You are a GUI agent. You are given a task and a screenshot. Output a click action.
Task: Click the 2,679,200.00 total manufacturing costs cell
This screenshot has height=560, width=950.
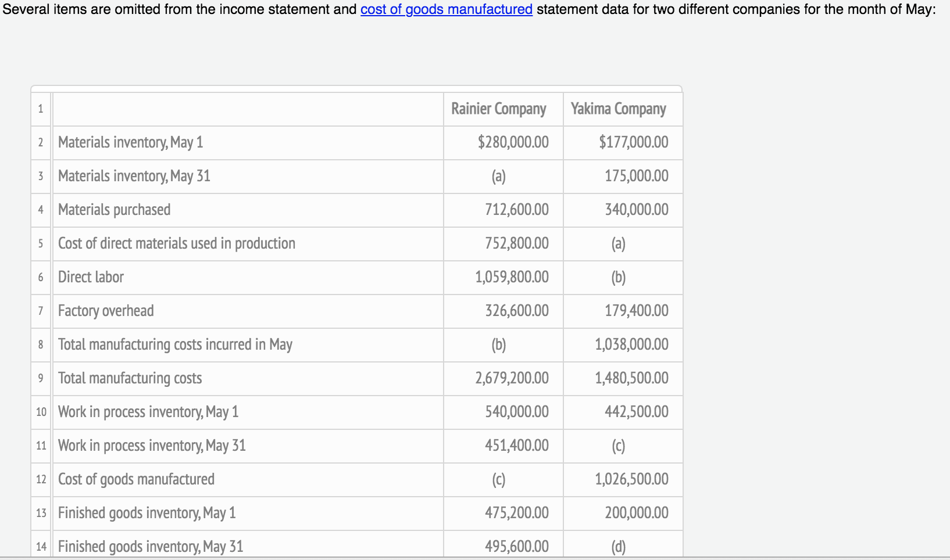(x=512, y=378)
